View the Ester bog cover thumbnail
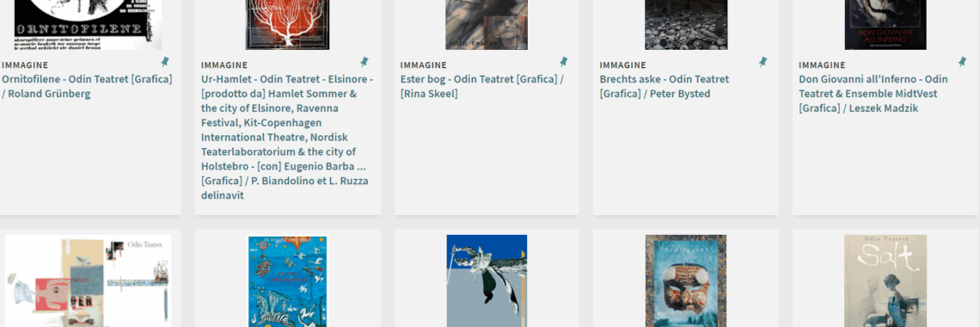Image resolution: width=980 pixels, height=327 pixels. 487,24
